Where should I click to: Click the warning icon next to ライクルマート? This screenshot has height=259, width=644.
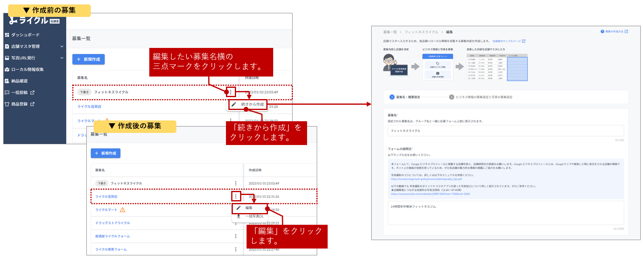pos(123,210)
